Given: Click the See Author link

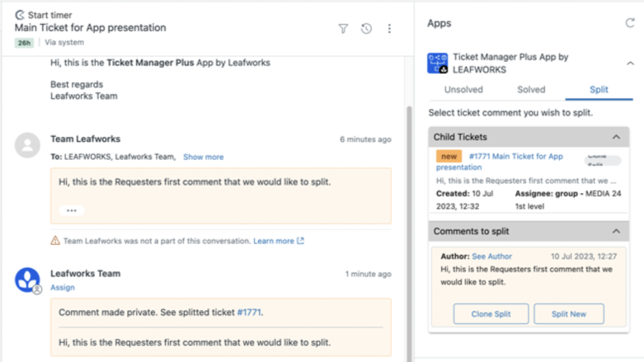Looking at the screenshot, I should [x=492, y=256].
